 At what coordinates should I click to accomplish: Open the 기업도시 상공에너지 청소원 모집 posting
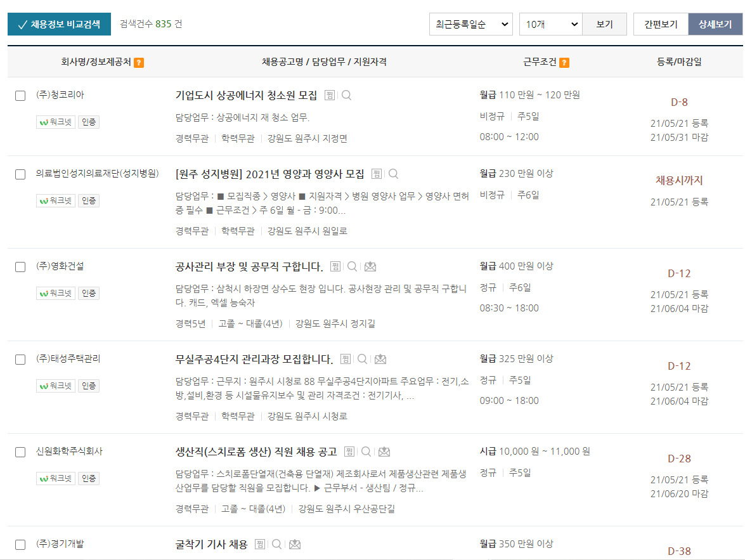[246, 96]
